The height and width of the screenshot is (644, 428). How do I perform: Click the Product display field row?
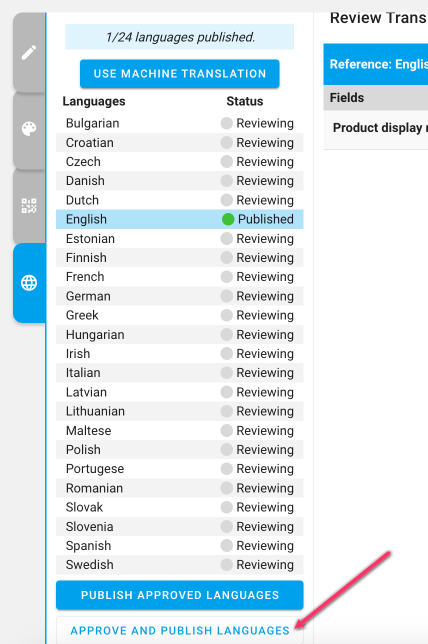tap(376, 128)
